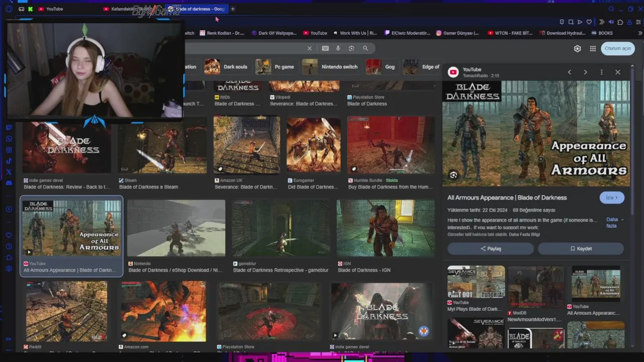Show previous image in preview panel

(569, 72)
